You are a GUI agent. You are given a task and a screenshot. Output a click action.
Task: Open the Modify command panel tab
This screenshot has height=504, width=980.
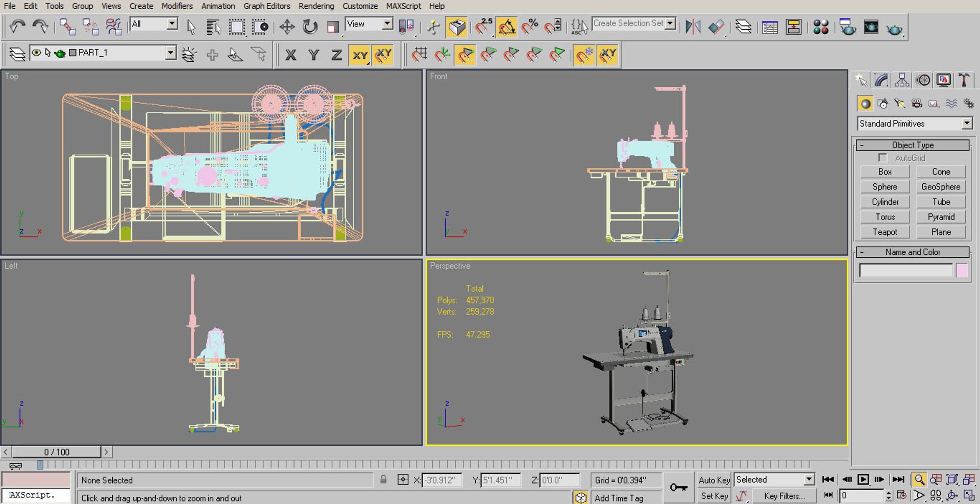tap(881, 80)
